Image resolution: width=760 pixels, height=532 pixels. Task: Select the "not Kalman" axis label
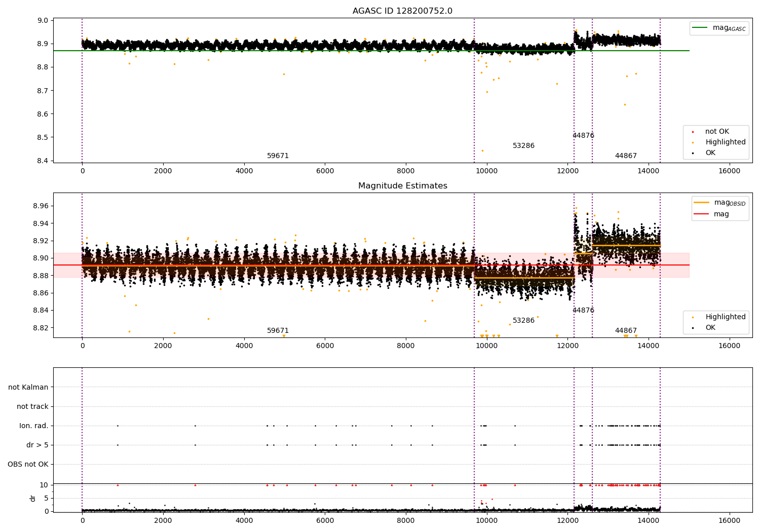point(28,388)
